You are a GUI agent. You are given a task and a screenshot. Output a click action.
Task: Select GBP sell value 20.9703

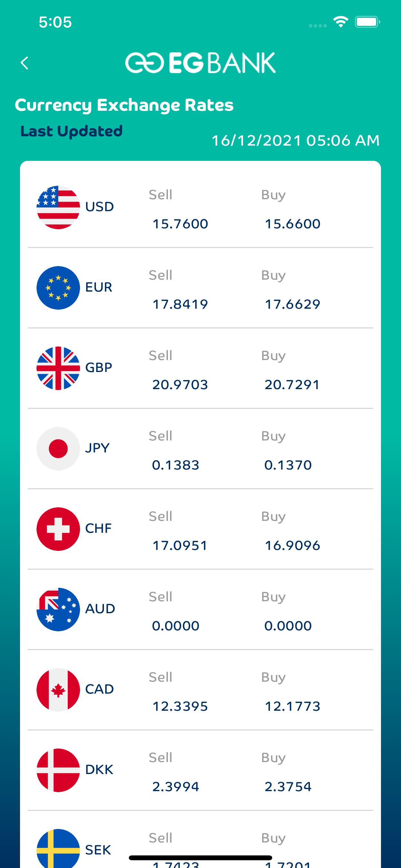(x=180, y=385)
